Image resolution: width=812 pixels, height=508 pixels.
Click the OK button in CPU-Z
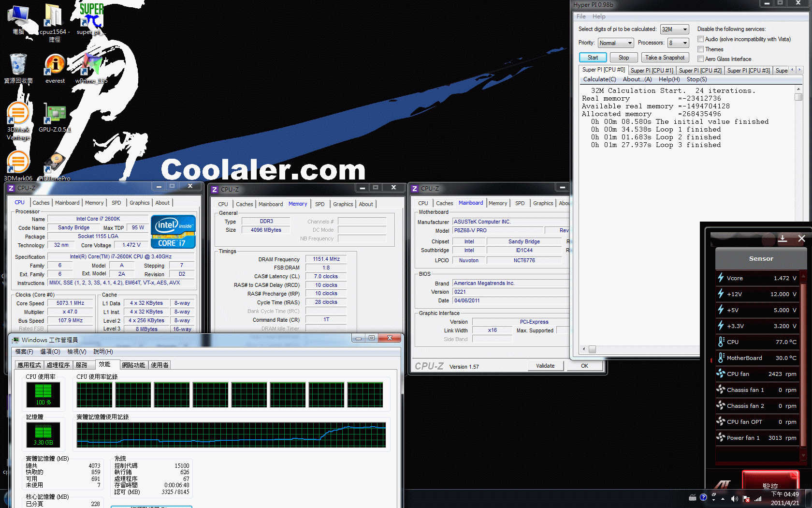pyautogui.click(x=584, y=366)
